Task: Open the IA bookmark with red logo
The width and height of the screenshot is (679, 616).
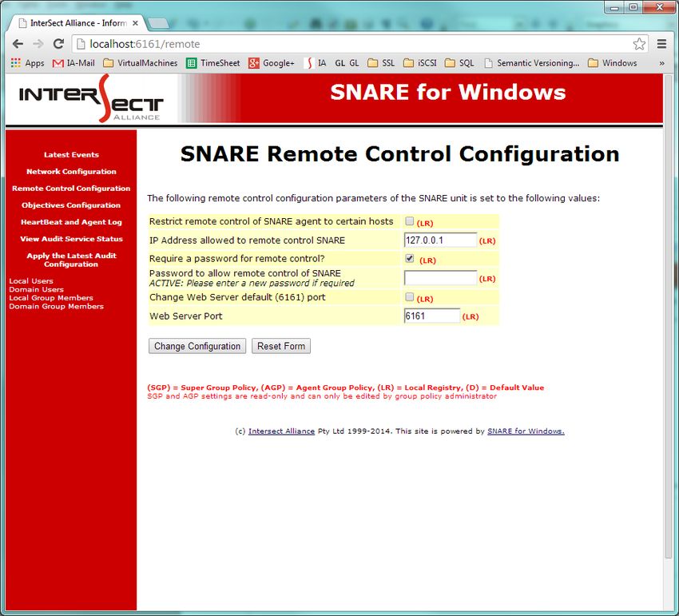Action: [x=316, y=63]
